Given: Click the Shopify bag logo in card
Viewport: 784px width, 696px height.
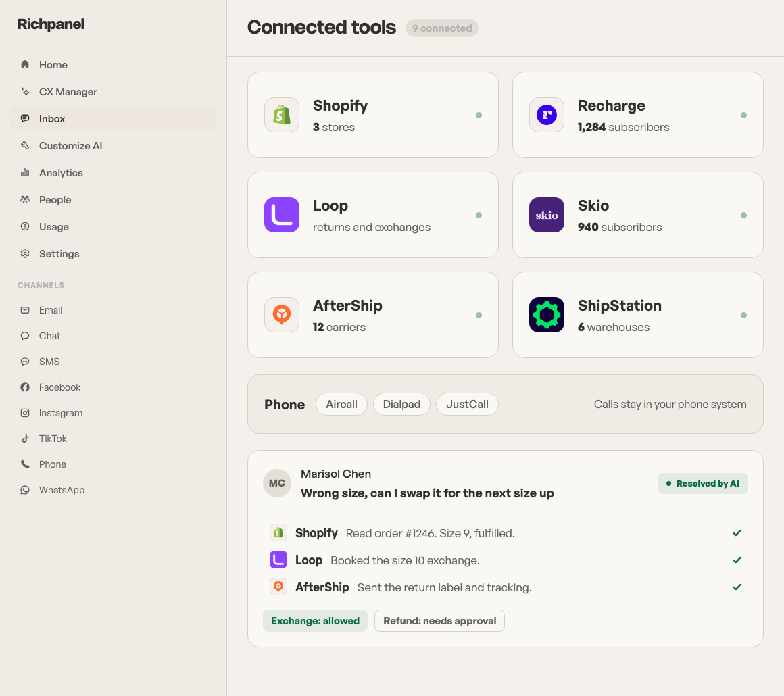Looking at the screenshot, I should 282,115.
